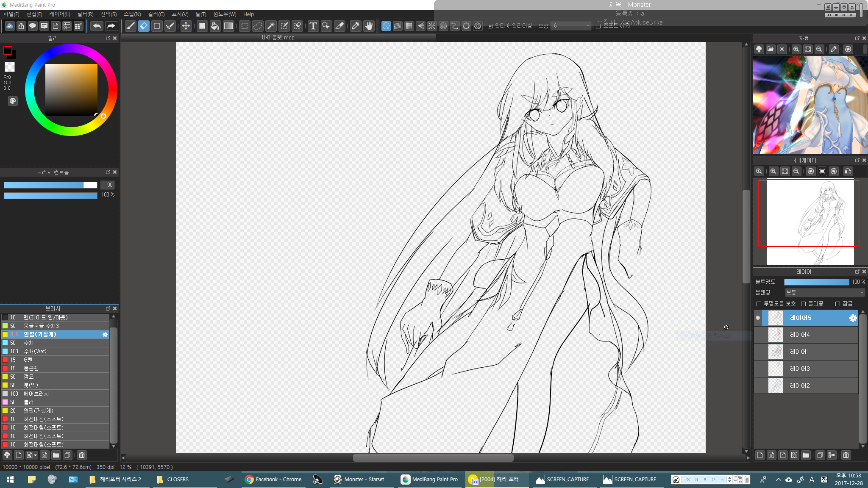Select the Brush tool in toolbar
This screenshot has width=868, height=488.
(131, 26)
